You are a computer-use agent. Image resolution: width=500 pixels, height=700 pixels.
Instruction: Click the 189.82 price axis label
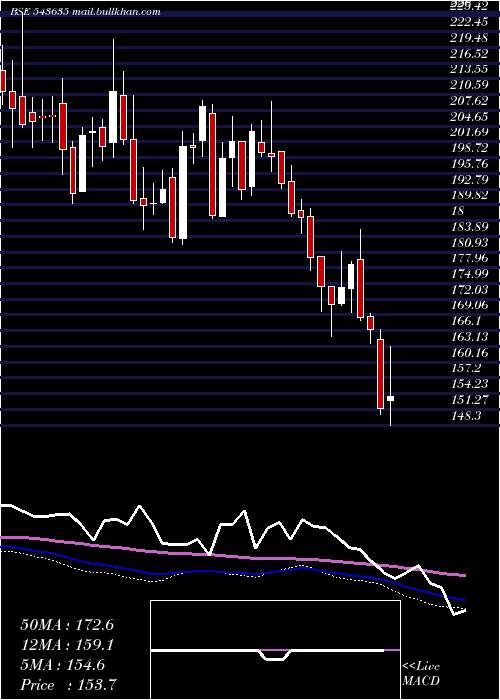[469, 195]
